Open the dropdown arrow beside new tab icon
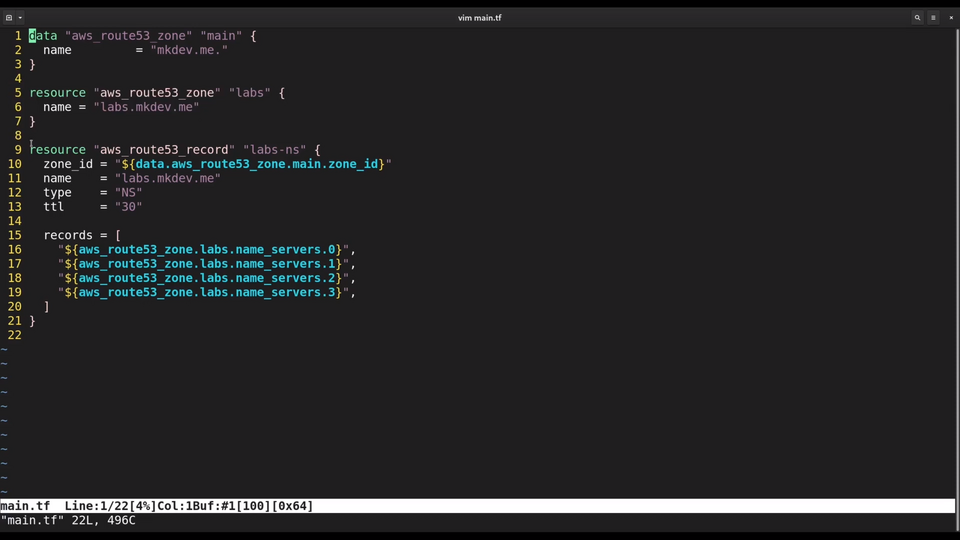This screenshot has height=540, width=960. point(20,18)
